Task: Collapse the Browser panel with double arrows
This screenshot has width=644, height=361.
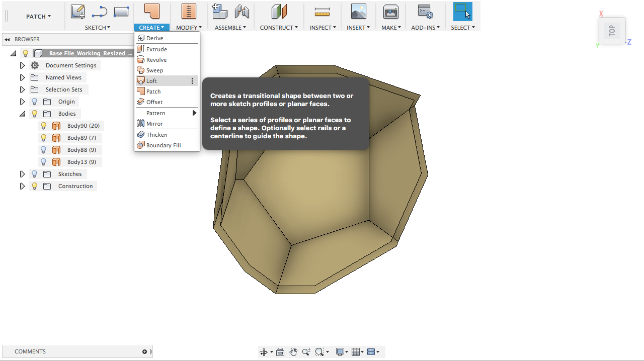Action: (7, 39)
